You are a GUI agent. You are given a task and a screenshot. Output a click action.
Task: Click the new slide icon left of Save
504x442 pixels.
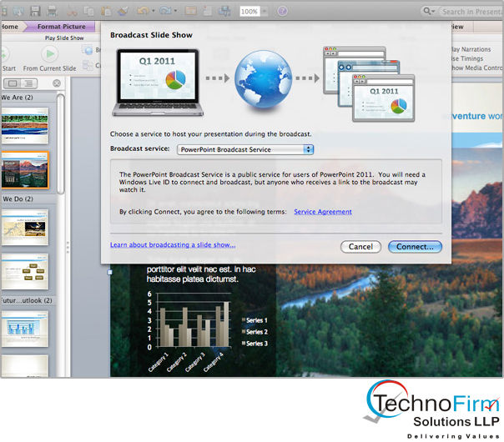tap(18, 12)
